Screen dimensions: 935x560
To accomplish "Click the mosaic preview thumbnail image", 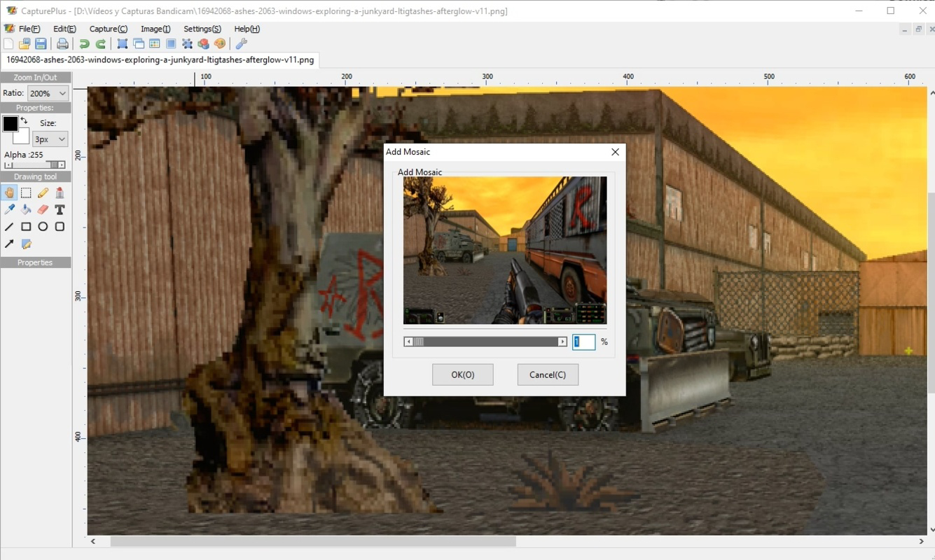I will pos(505,250).
